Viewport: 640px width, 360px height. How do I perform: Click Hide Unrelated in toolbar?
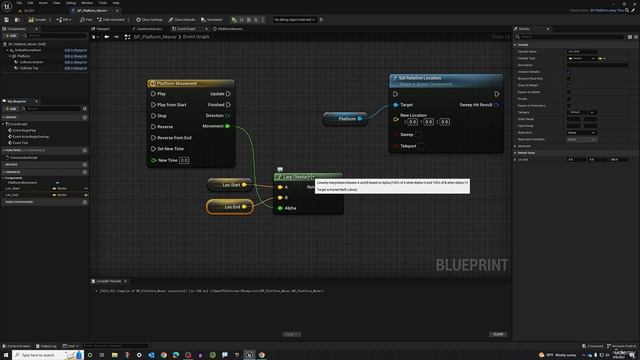111,20
